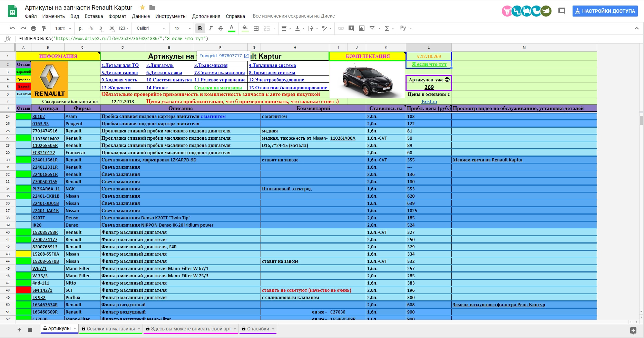Screen dimensions: 644x338
Task: Open the functions (sigma) menu
Action: pyautogui.click(x=389, y=28)
